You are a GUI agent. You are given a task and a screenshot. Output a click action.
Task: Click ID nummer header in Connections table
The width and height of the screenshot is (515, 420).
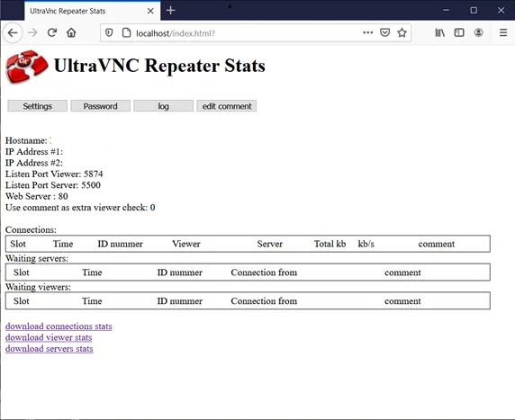tap(121, 244)
